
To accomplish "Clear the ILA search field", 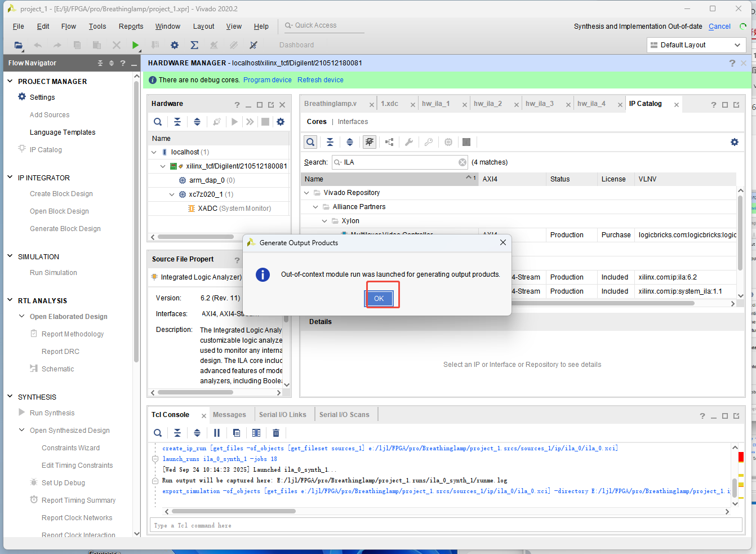I will pyautogui.click(x=463, y=162).
